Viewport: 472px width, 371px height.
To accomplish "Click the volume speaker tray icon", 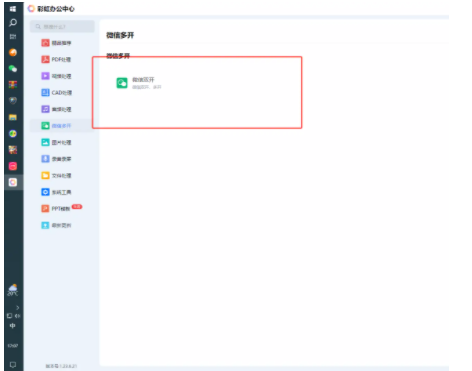I will point(17,316).
